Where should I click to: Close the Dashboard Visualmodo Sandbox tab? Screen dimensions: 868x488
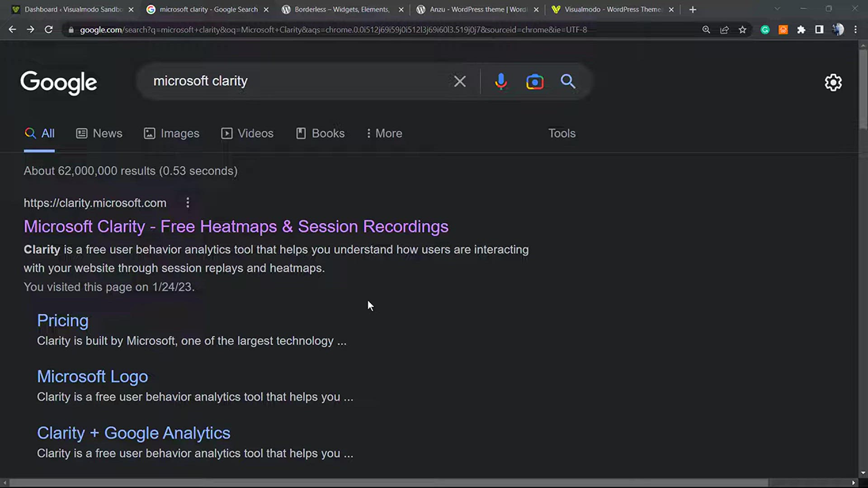pyautogui.click(x=131, y=9)
